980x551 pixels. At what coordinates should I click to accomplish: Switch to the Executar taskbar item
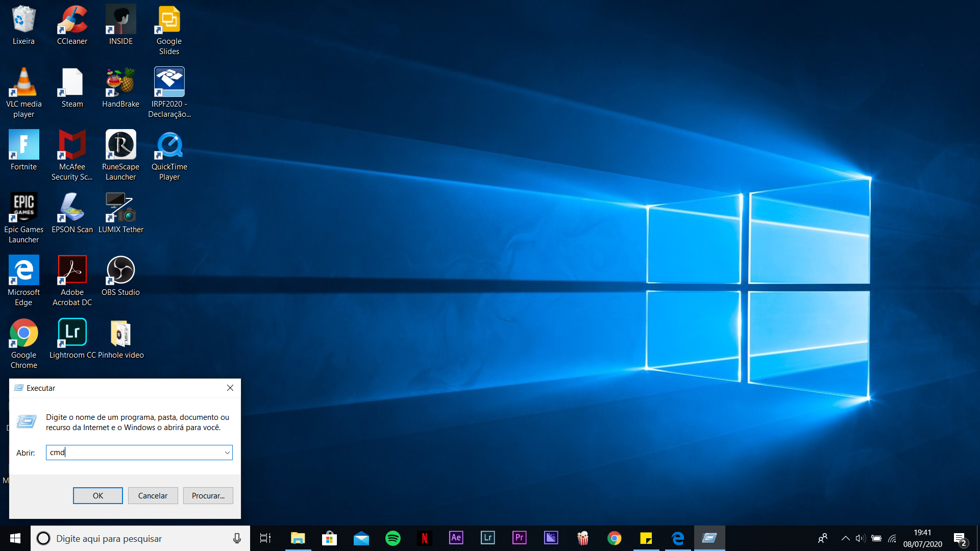709,538
